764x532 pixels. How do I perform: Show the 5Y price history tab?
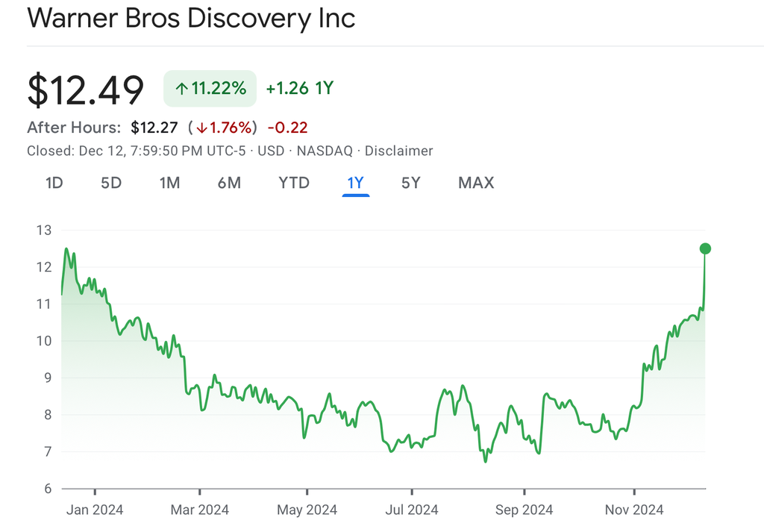pyautogui.click(x=411, y=183)
